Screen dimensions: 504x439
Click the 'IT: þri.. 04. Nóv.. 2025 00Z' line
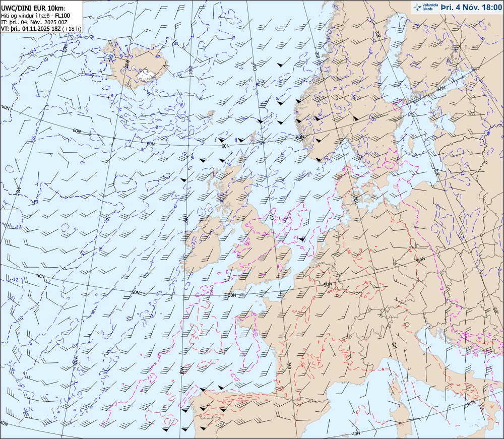tap(34, 22)
